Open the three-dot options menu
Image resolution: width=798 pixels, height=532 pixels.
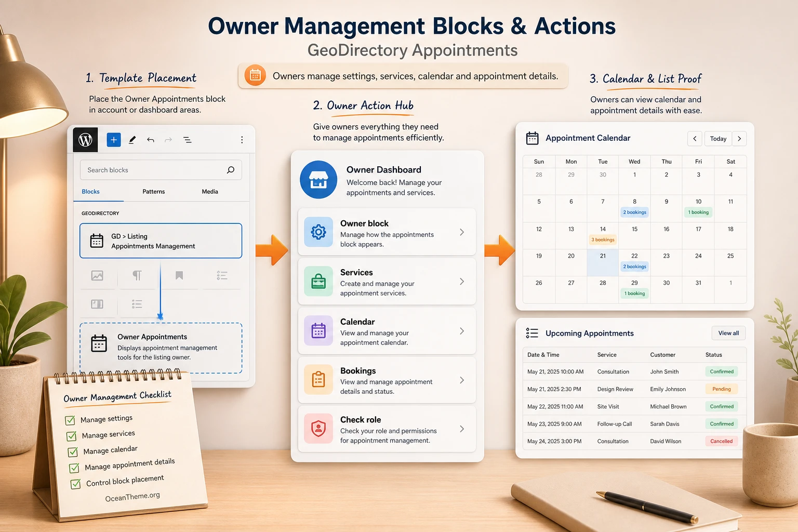[242, 140]
